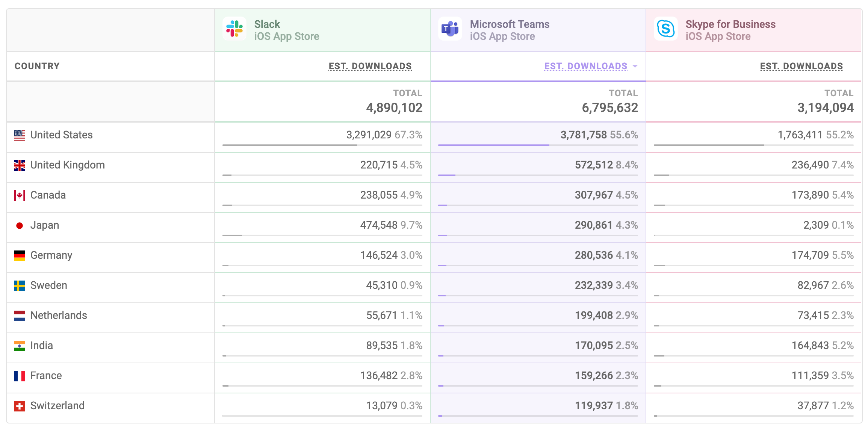Click Teams Switzerland downloads 119,937
The width and height of the screenshot is (868, 431).
(594, 405)
